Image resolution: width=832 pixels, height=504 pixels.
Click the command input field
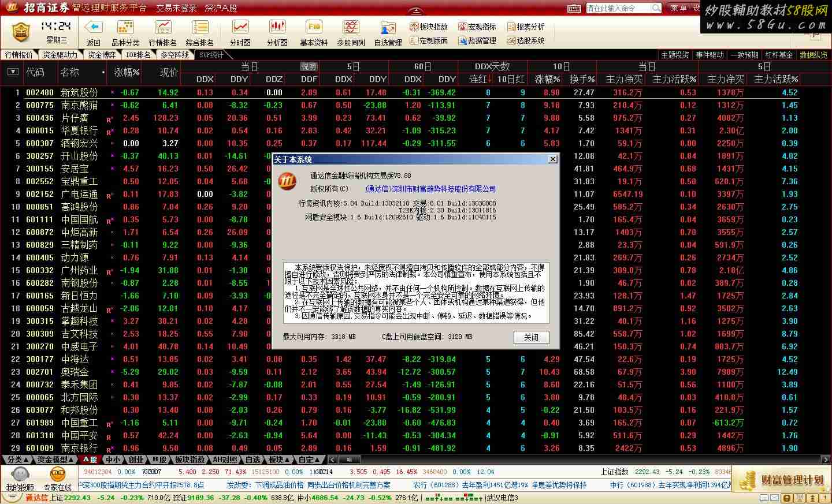click(x=618, y=8)
